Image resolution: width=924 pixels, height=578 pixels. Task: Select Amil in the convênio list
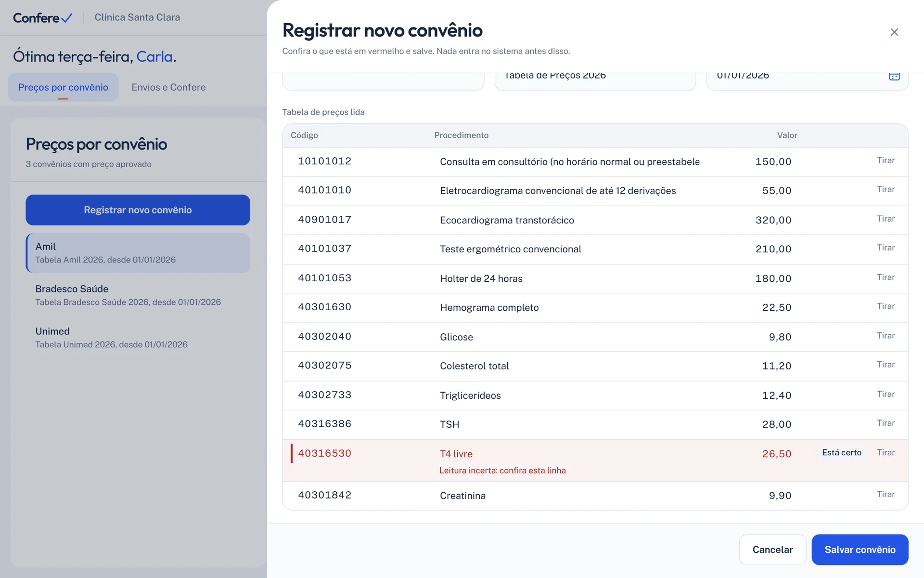[138, 253]
